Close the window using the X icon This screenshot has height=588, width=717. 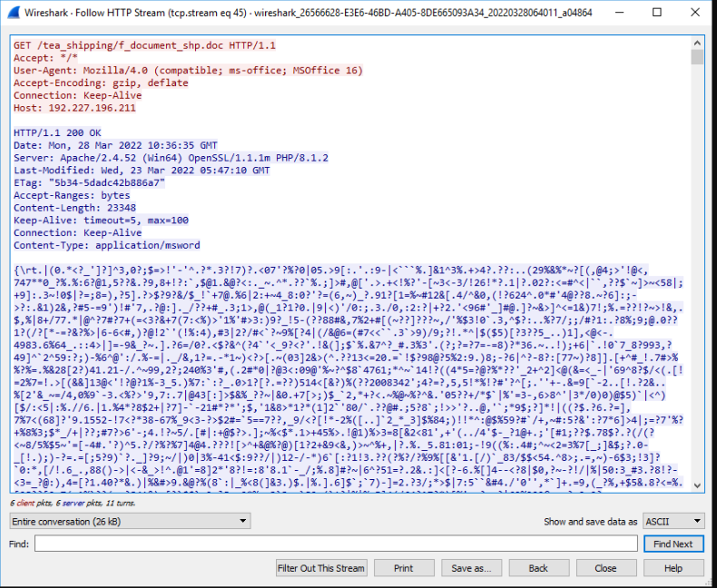point(695,13)
